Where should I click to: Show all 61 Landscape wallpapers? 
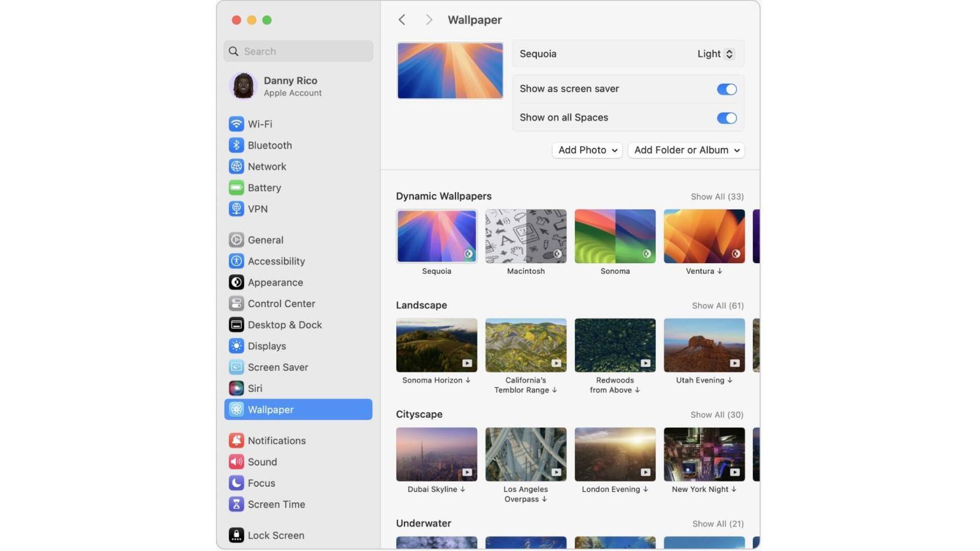pos(718,306)
